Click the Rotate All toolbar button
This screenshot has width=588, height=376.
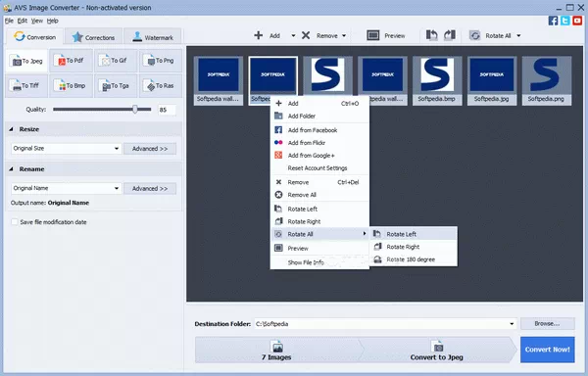point(491,35)
